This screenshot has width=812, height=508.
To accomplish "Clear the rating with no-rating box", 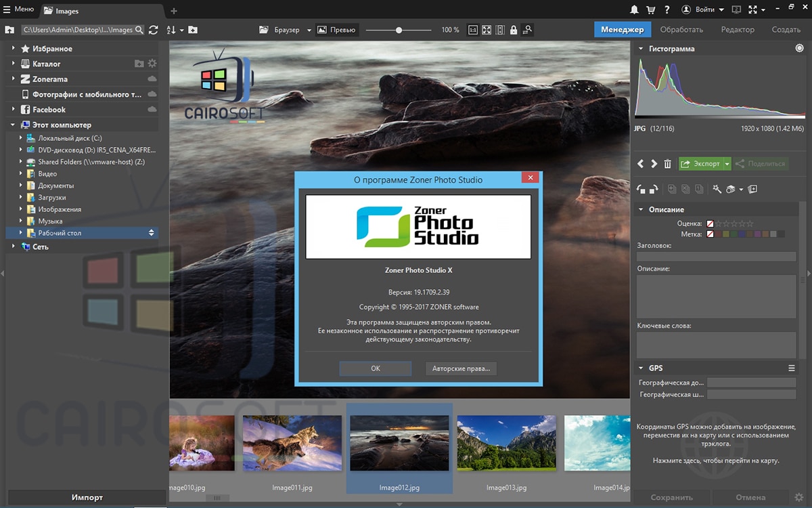I will point(710,224).
